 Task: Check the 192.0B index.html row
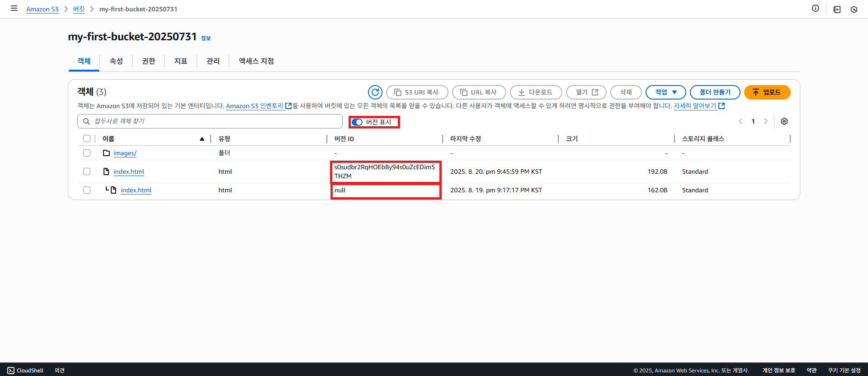(x=87, y=171)
